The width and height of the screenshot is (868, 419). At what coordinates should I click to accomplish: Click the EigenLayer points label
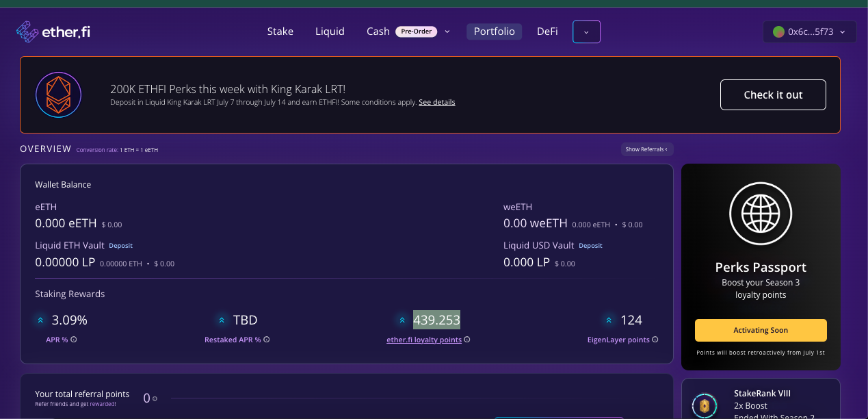click(618, 340)
